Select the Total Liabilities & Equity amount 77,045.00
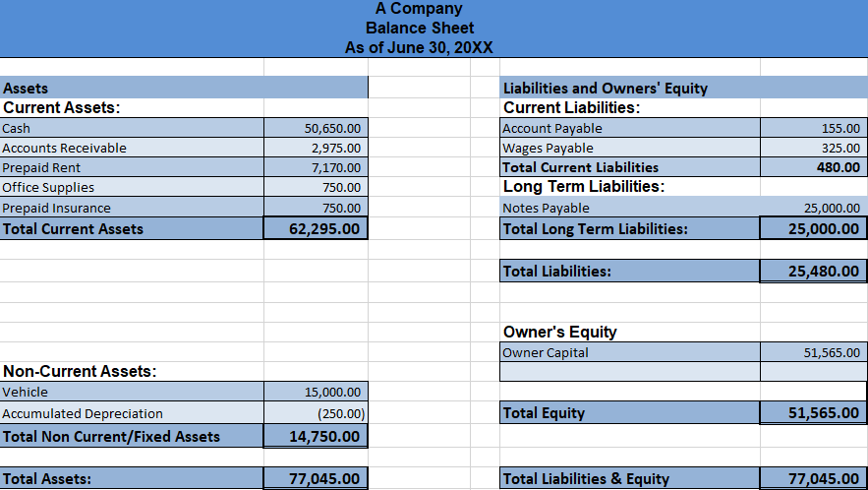 (x=813, y=478)
